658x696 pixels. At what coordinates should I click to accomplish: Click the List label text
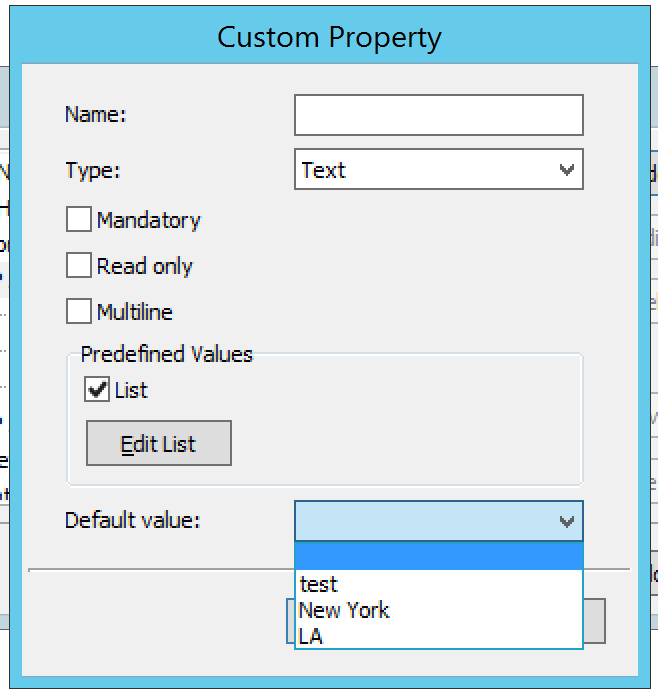131,390
